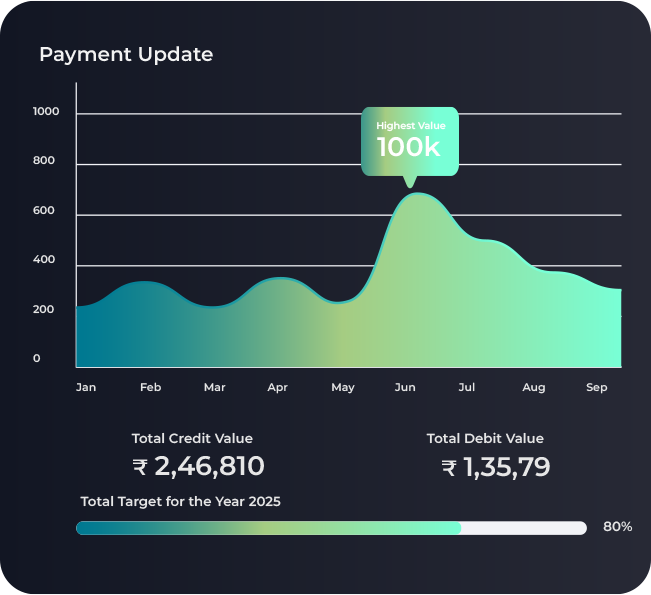This screenshot has height=595, width=651.
Task: Click the 1000 value on the vertical axis
Action: pos(46,112)
